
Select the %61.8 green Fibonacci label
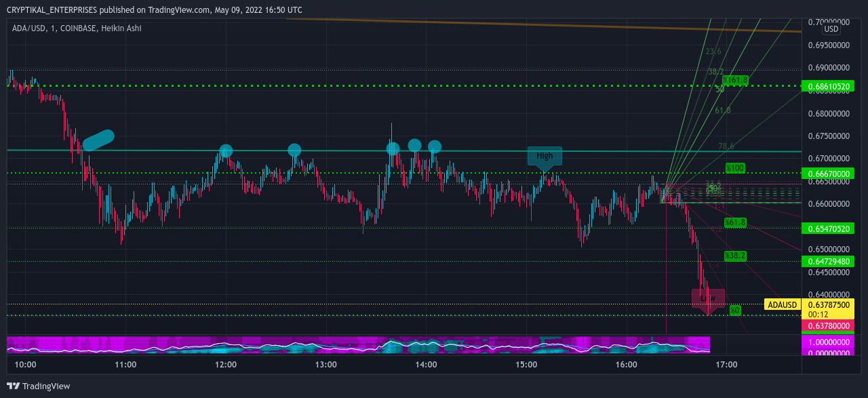pos(735,222)
